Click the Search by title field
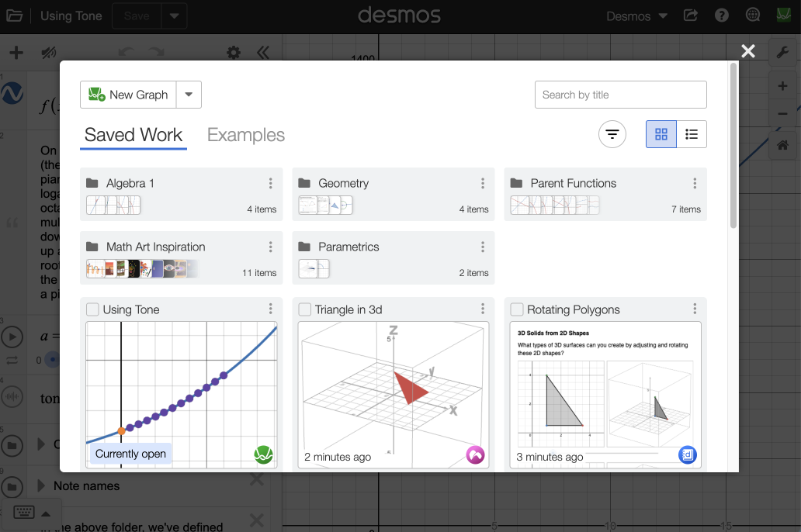Screen dimensions: 801x532 point(621,95)
